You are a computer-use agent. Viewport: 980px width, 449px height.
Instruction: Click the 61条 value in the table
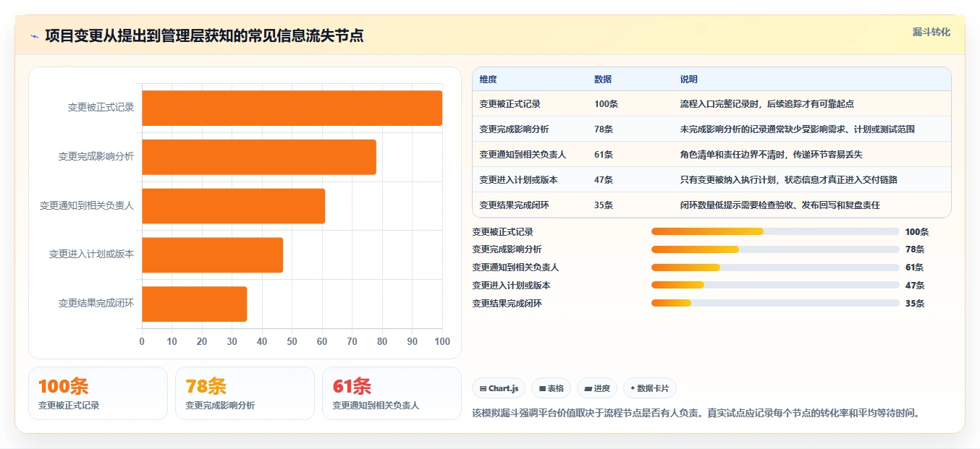tap(604, 155)
